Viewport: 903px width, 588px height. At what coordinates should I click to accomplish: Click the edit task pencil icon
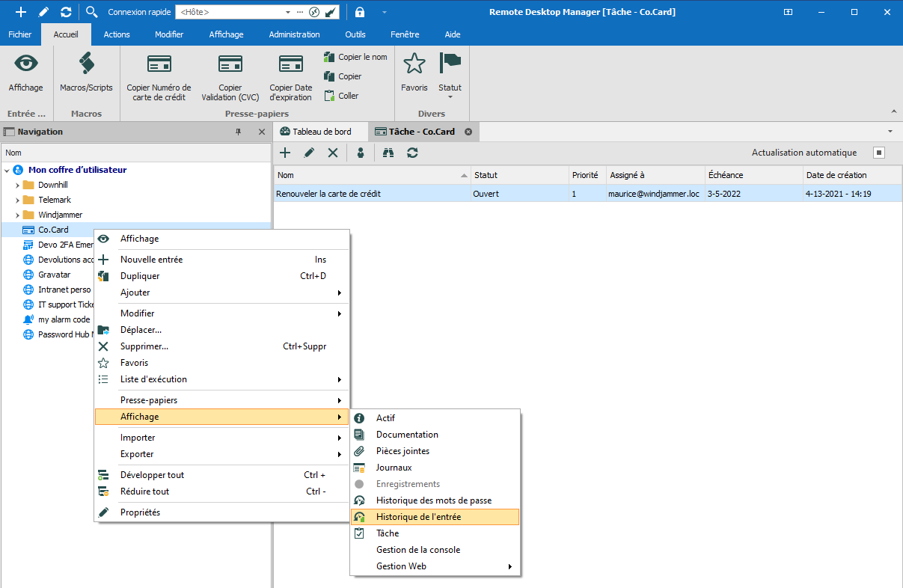point(309,153)
